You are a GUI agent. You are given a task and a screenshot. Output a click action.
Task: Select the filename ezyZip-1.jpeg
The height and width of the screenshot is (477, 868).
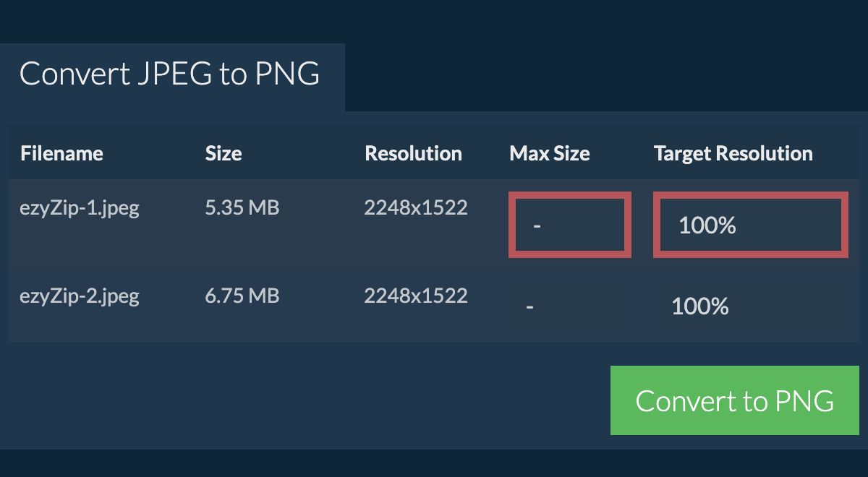coord(80,207)
